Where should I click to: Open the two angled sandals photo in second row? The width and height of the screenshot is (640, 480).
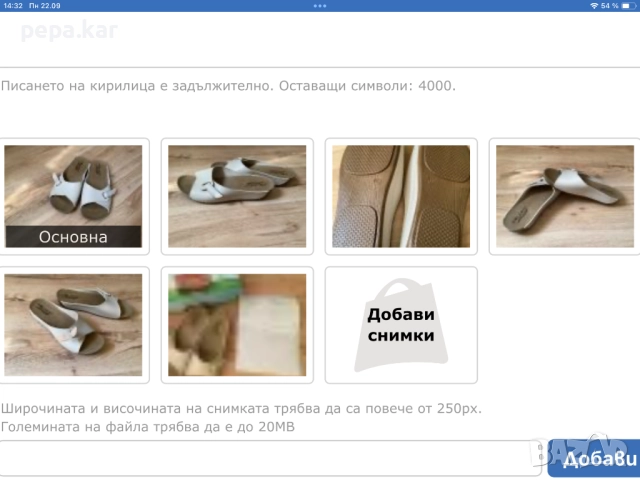tap(73, 325)
